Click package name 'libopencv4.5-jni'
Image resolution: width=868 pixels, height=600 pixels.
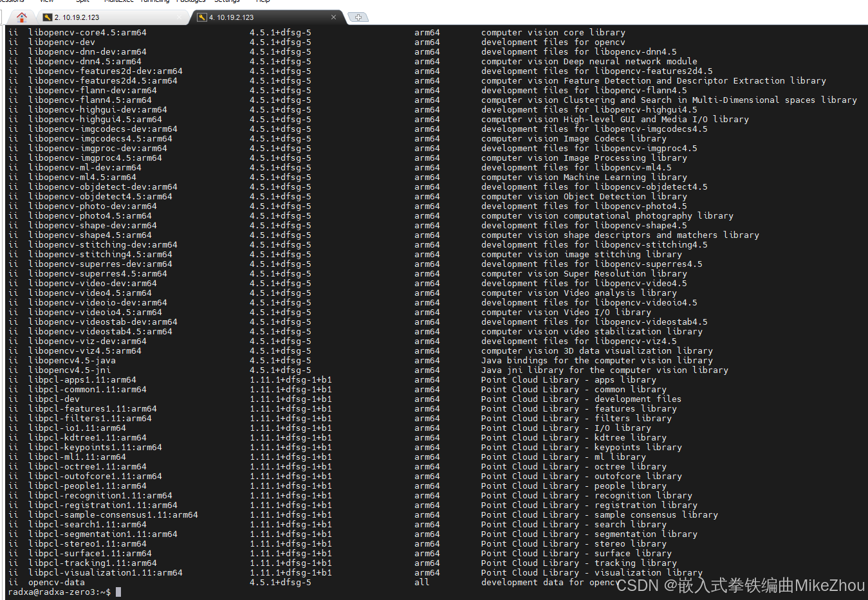point(69,370)
